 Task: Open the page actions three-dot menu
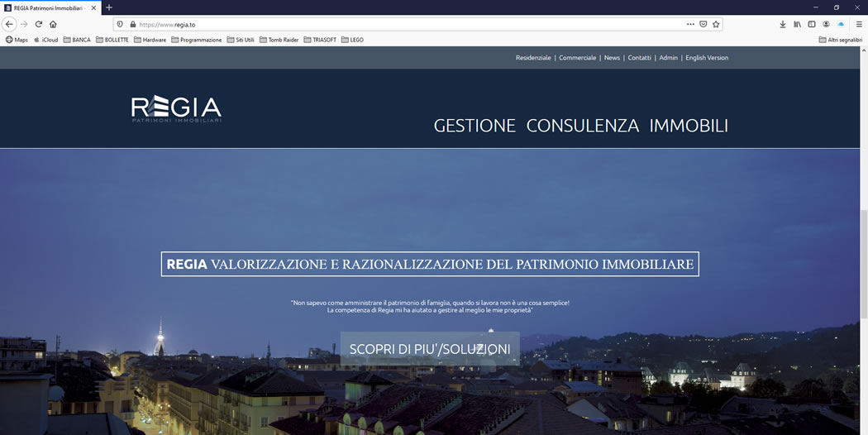(x=690, y=24)
